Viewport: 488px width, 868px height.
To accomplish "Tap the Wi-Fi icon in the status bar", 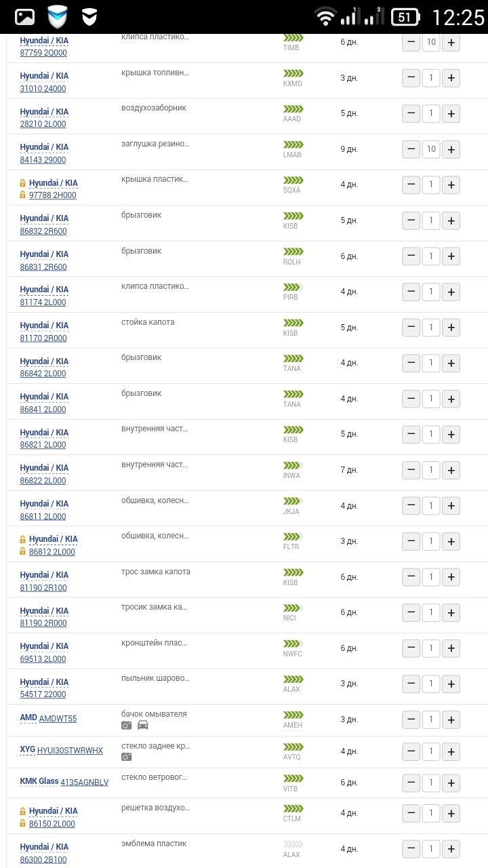I will pyautogui.click(x=325, y=17).
